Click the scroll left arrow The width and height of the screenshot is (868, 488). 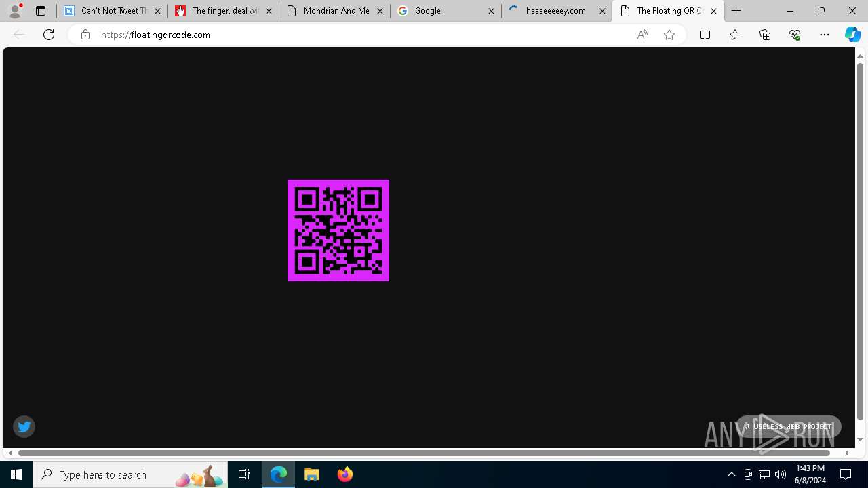click(x=10, y=453)
